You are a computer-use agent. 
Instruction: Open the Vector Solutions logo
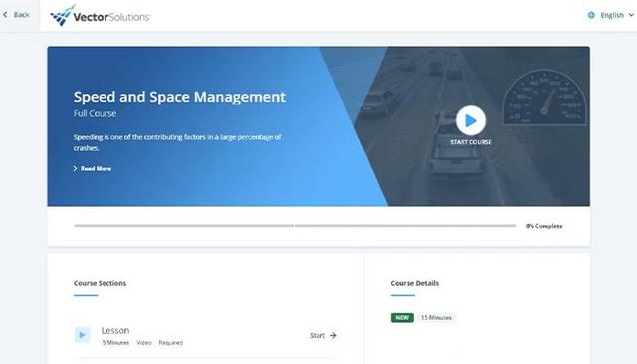pos(100,16)
